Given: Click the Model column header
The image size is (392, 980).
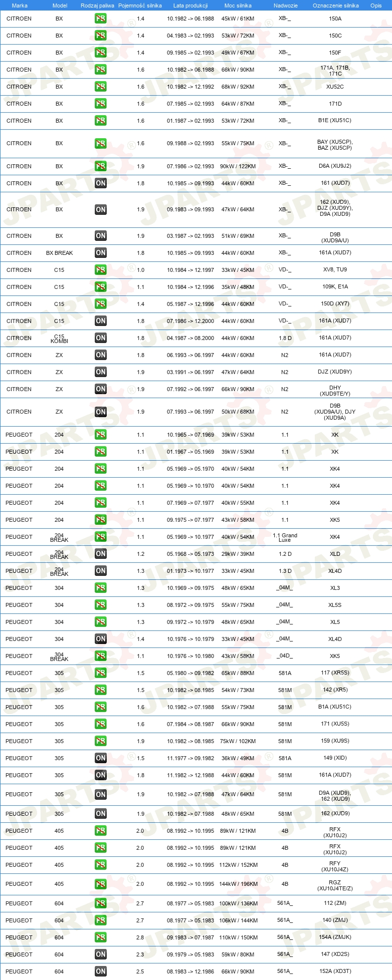Looking at the screenshot, I should click(60, 6).
